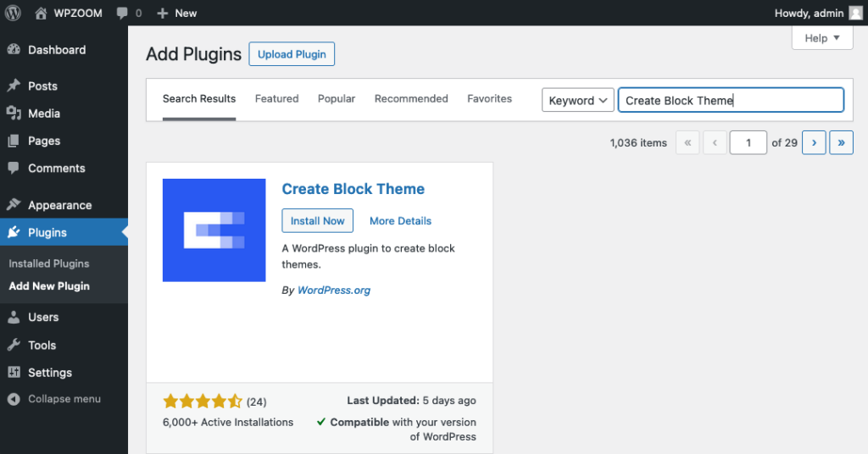
Task: Click the Create Block Theme plugin thumbnail
Action: coord(214,230)
